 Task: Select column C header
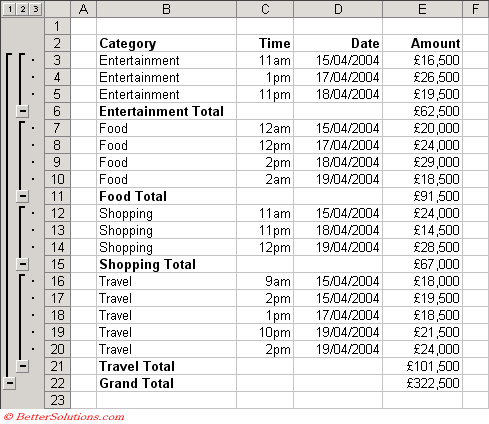tap(265, 9)
